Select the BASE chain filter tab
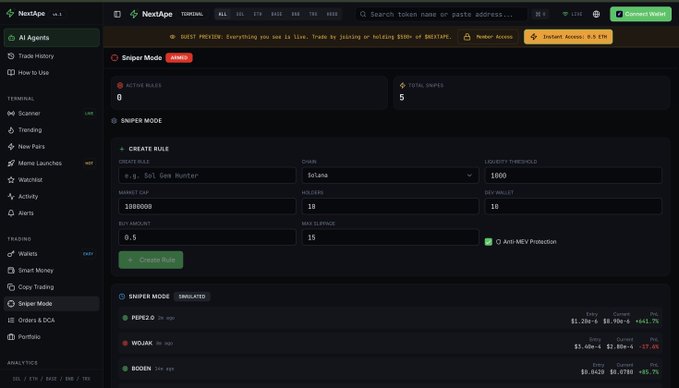 277,14
